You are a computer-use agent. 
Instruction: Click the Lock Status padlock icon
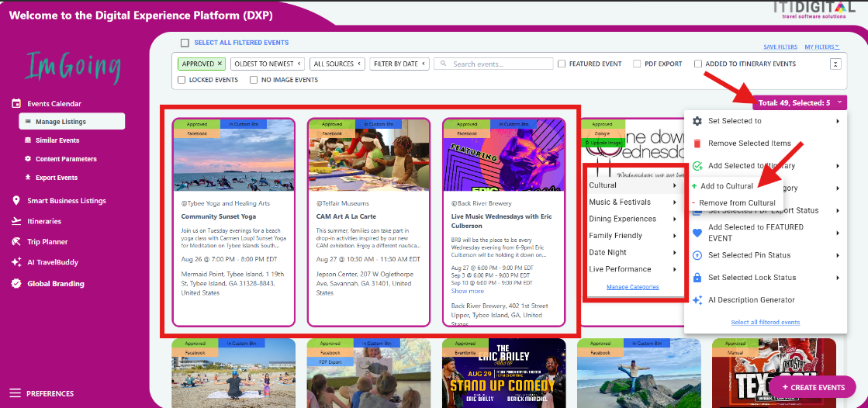pos(697,278)
